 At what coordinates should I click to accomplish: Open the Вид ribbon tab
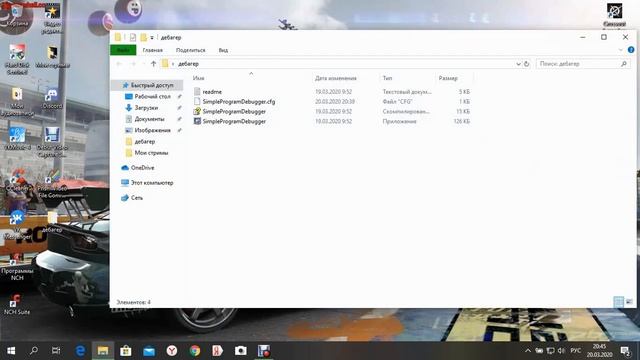(223, 50)
